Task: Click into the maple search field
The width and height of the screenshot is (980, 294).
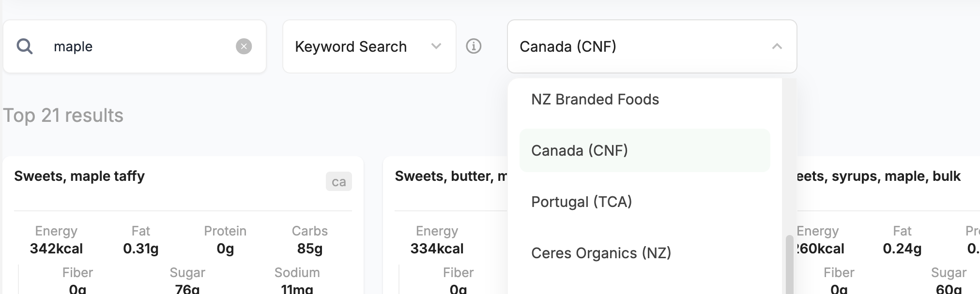Action: (140, 46)
